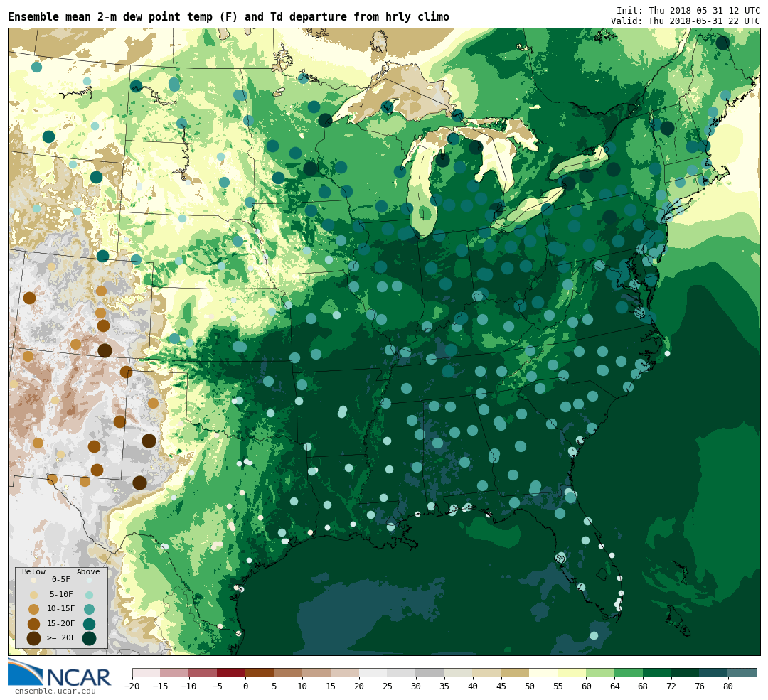Image resolution: width=768 pixels, height=700 pixels.
Task: Click the '25' colorbar tick label
Action: 388,686
